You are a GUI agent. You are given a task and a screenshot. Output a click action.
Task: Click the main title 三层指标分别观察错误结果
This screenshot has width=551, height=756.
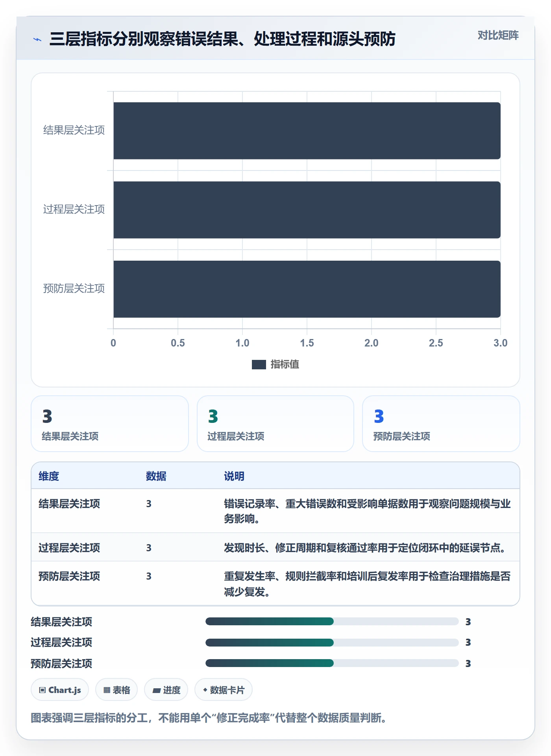coord(222,39)
